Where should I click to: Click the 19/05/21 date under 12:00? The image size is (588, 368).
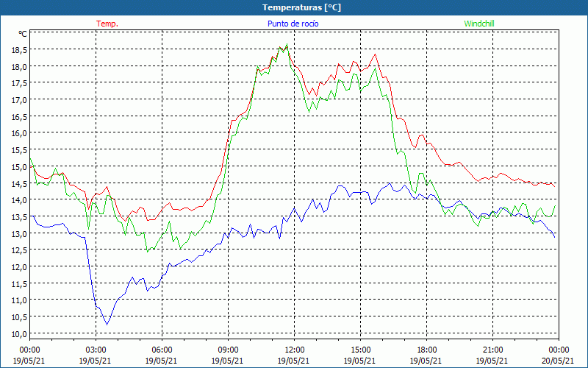click(293, 361)
